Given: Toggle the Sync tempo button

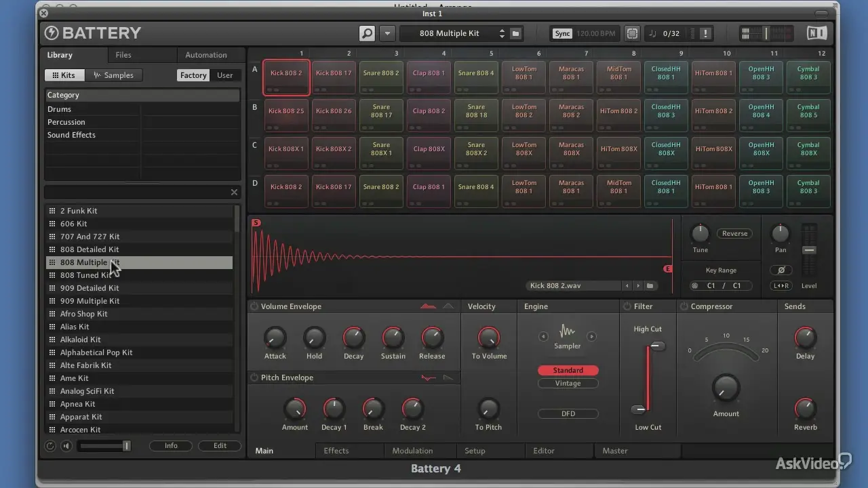Looking at the screenshot, I should [562, 33].
